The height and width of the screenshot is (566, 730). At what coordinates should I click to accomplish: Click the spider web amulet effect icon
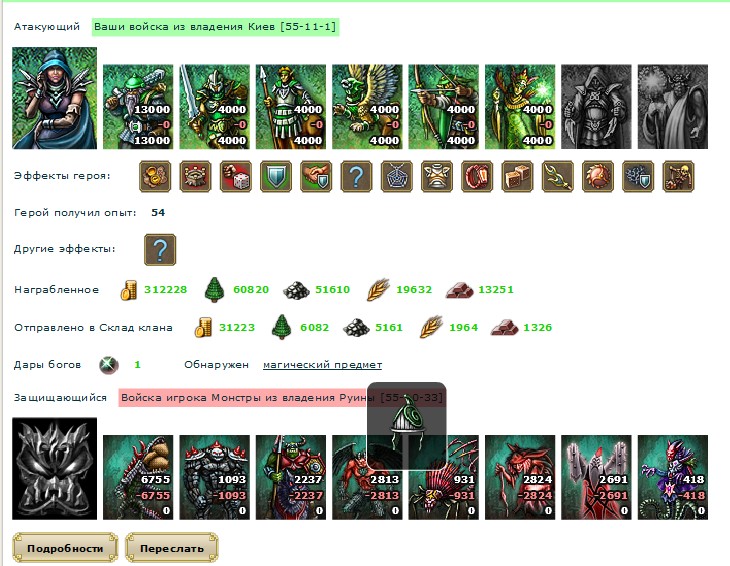click(397, 176)
